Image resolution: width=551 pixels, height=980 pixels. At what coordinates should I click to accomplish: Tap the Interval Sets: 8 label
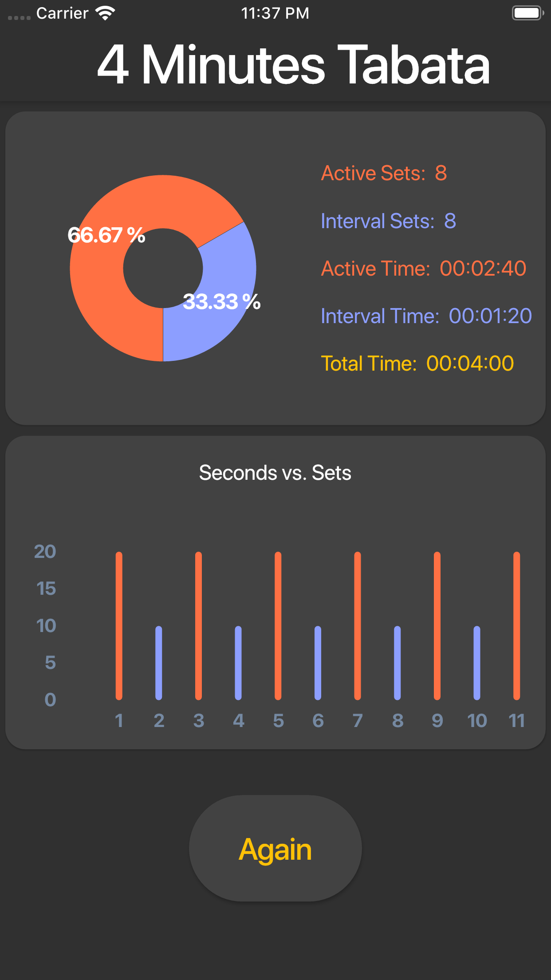tap(388, 221)
